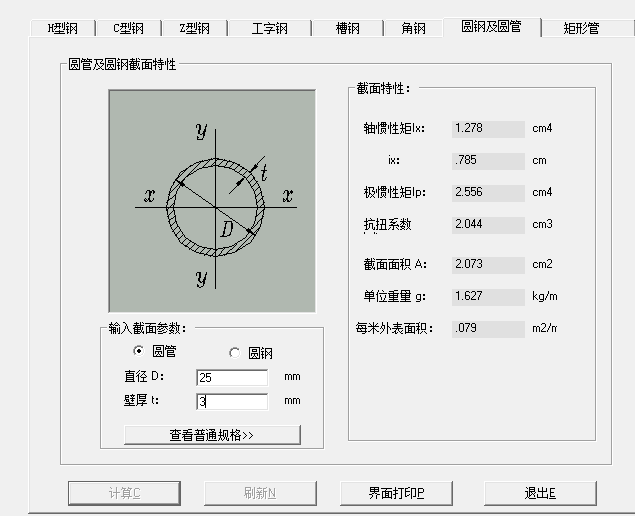
Task: Click the 查看普通规格>> button
Action: pyautogui.click(x=212, y=435)
